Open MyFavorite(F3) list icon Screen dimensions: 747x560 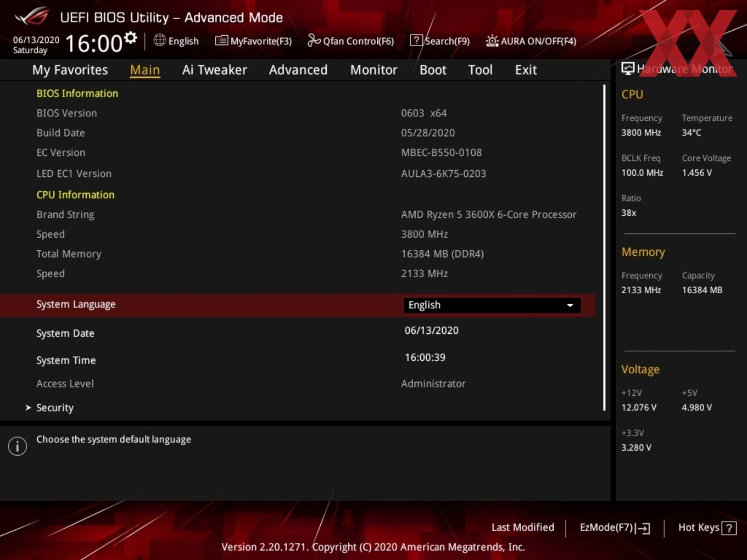pyautogui.click(x=221, y=41)
